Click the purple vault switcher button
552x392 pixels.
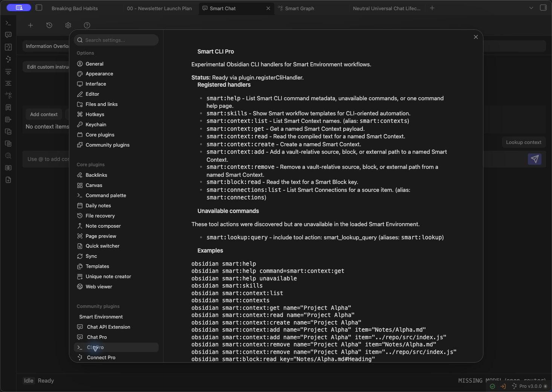coord(19,8)
